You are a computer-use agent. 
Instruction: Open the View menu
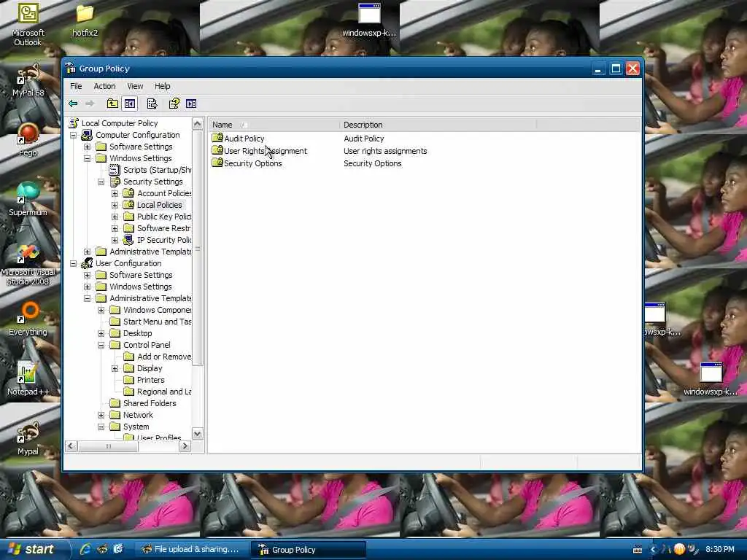135,86
